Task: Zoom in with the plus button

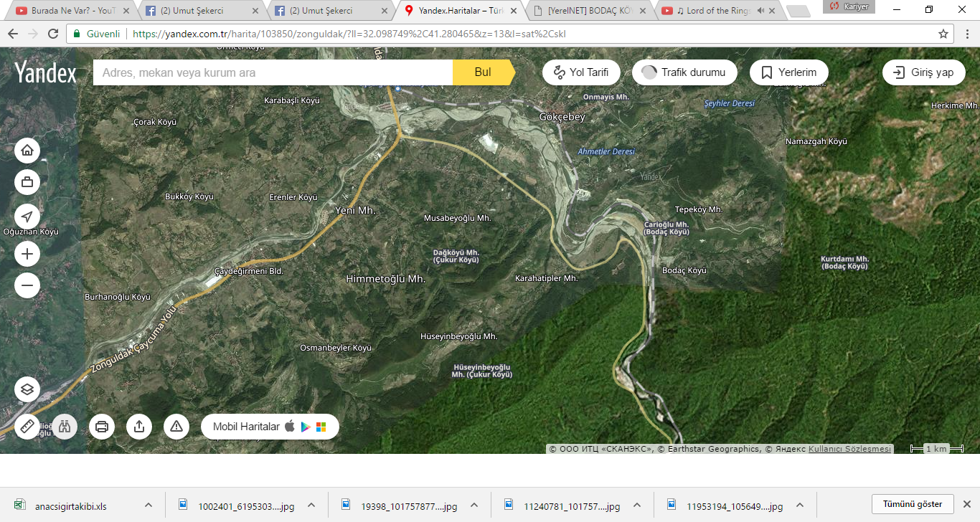Action: point(27,254)
